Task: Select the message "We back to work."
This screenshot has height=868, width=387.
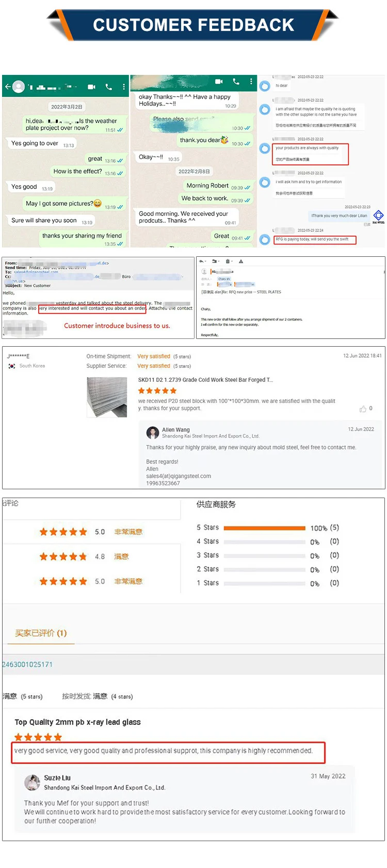Action: coord(215,198)
